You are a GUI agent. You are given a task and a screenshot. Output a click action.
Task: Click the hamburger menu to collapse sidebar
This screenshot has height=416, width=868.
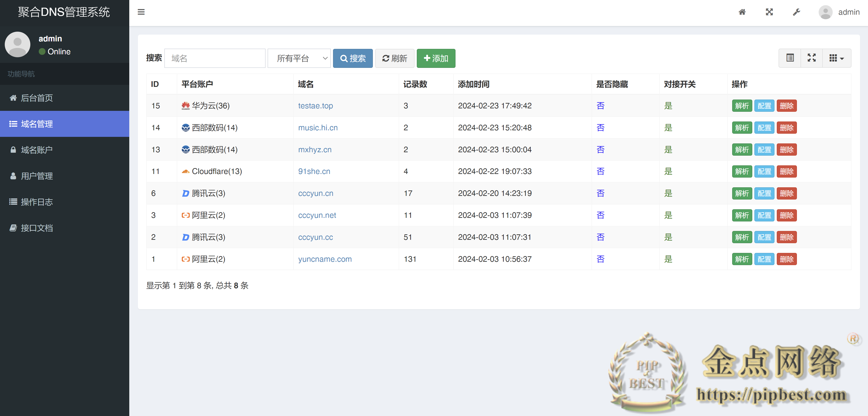(141, 12)
